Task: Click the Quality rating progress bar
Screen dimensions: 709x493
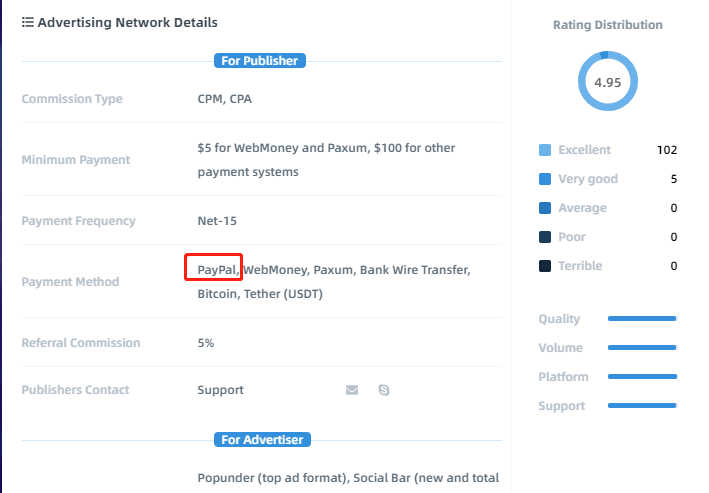Action: click(x=642, y=318)
